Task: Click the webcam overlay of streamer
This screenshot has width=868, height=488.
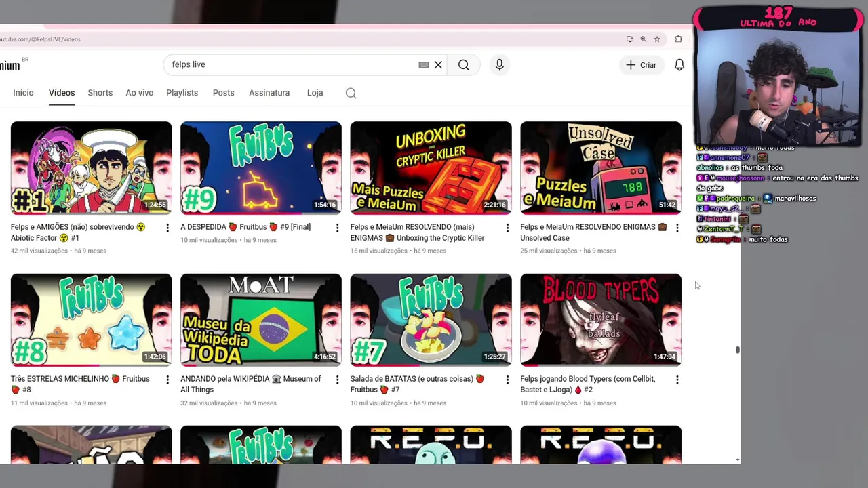Action: [x=777, y=86]
